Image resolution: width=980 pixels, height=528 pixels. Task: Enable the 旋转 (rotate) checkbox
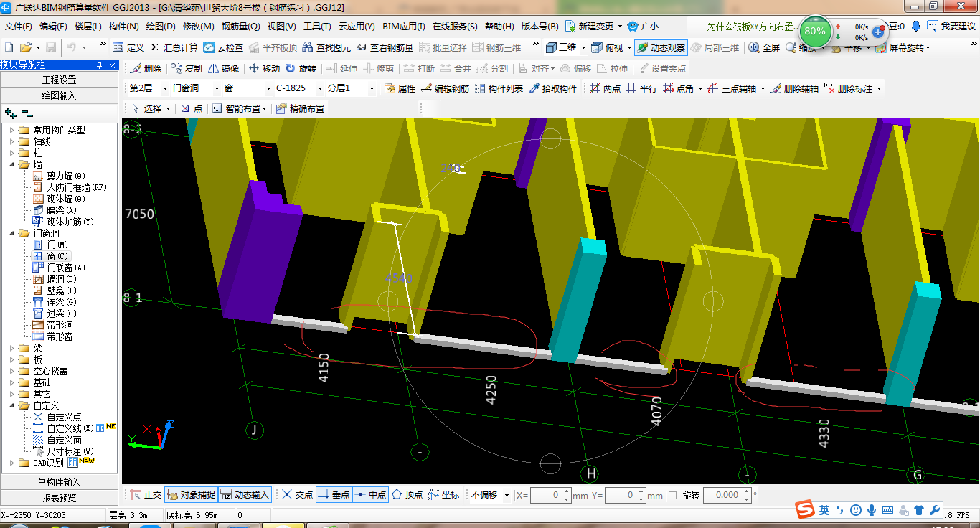coord(672,495)
